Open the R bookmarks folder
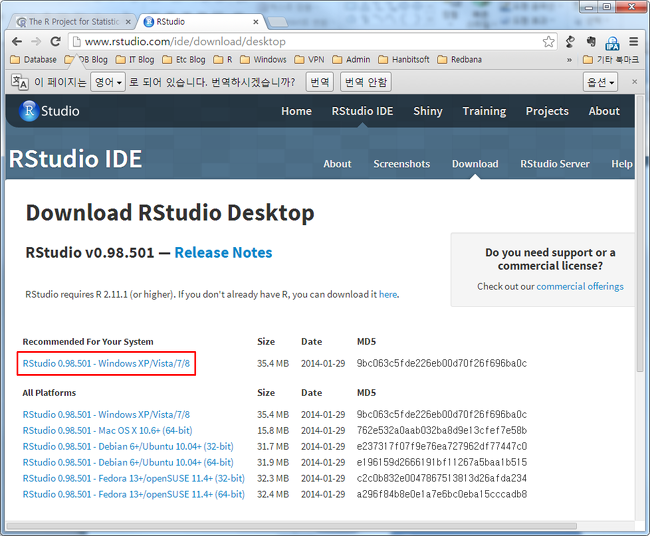Image resolution: width=650 pixels, height=536 pixels. coord(223,60)
